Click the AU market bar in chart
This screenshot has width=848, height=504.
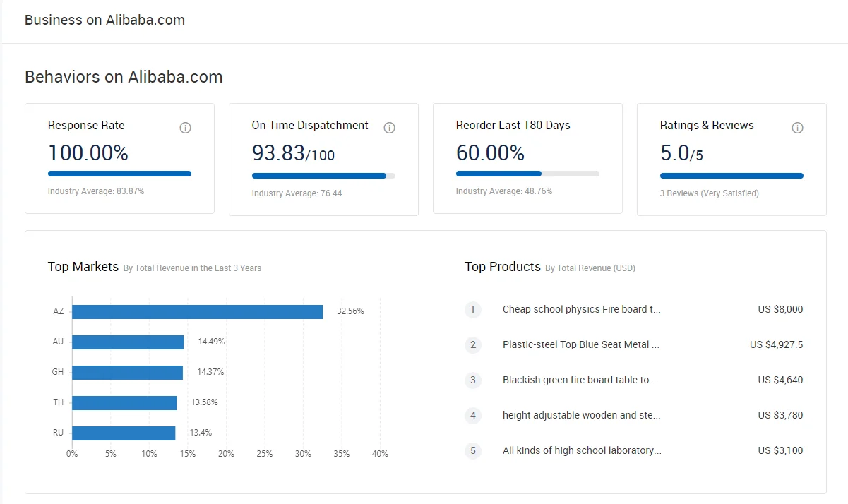click(x=128, y=342)
